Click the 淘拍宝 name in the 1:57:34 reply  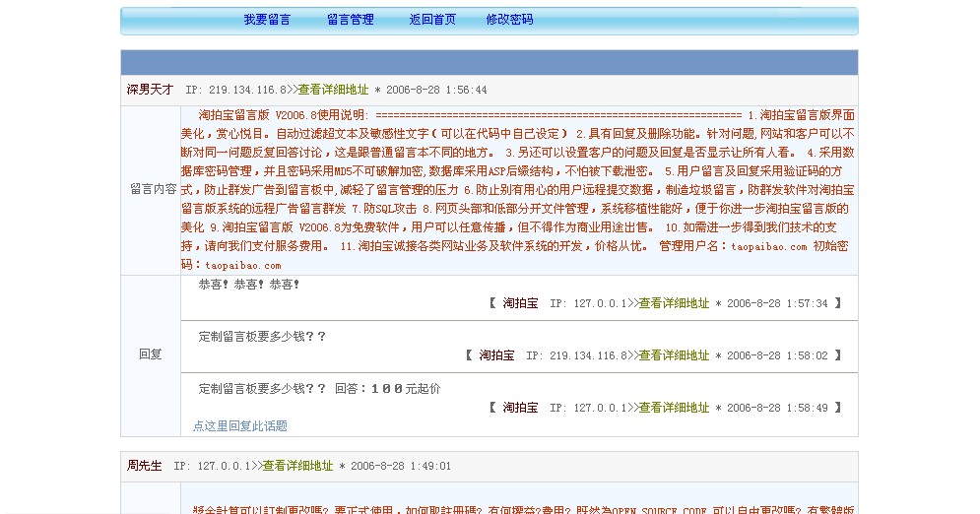click(x=520, y=303)
